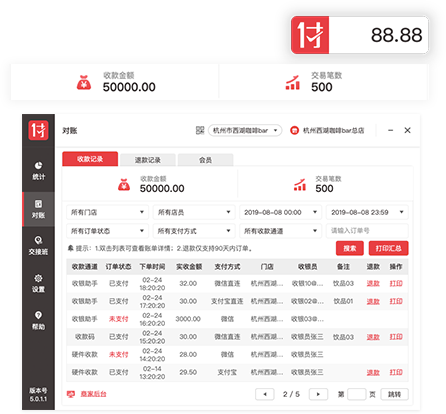The height and width of the screenshot is (414, 446).
Task: Open the 所有订单状态 order status dropdown
Action: coord(107,231)
